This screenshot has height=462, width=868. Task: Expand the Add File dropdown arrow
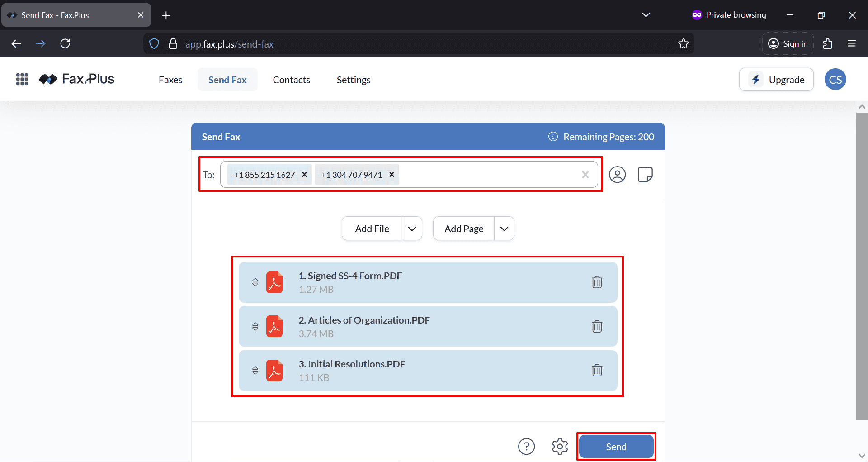pyautogui.click(x=412, y=229)
